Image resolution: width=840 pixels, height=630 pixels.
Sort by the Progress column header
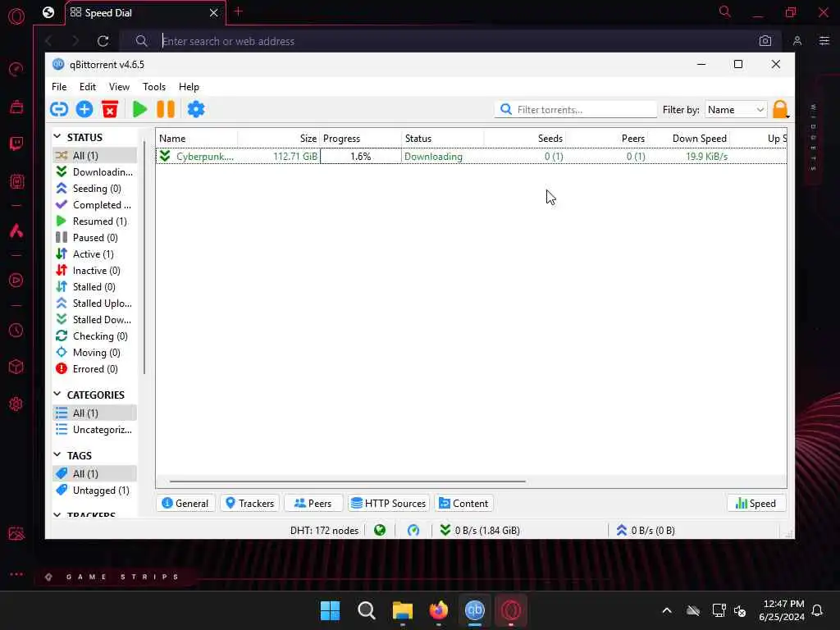361,138
